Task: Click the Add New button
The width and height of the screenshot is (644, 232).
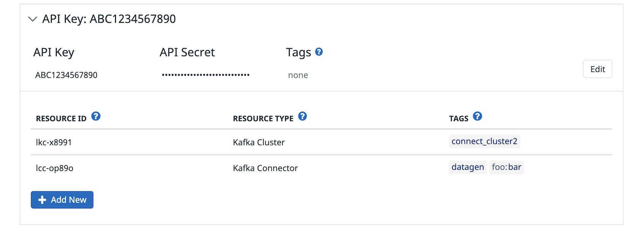Action: point(62,200)
